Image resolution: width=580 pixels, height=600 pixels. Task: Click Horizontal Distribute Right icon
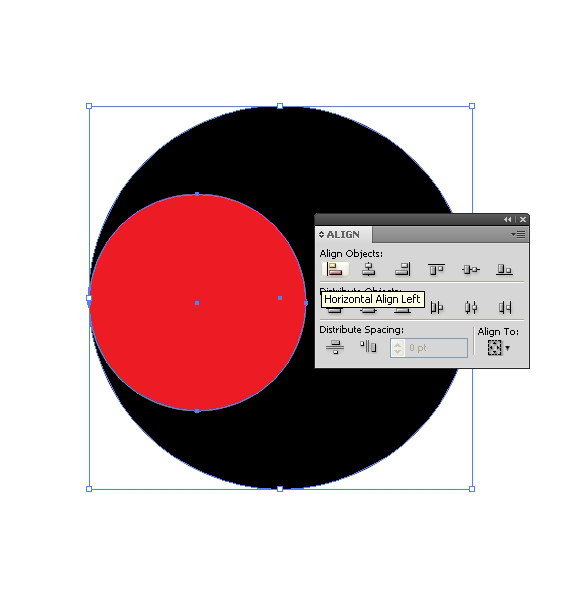coord(505,307)
